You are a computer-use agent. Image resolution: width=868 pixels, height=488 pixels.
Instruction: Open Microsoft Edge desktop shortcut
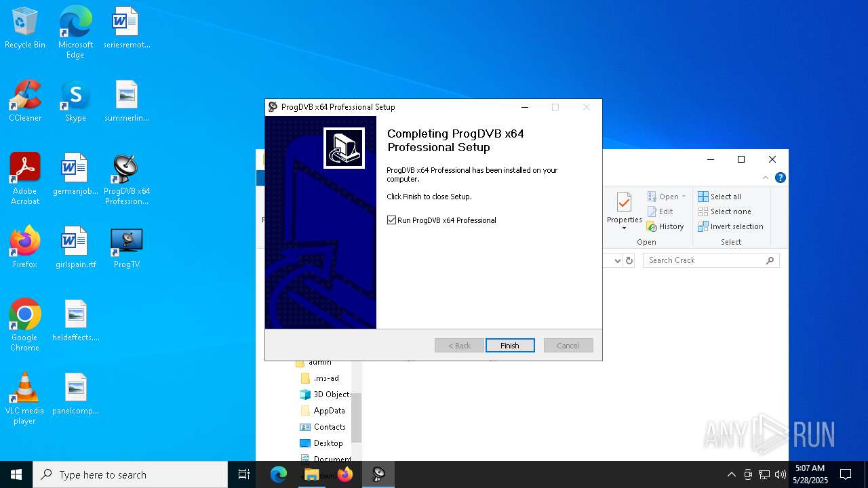pos(75,33)
